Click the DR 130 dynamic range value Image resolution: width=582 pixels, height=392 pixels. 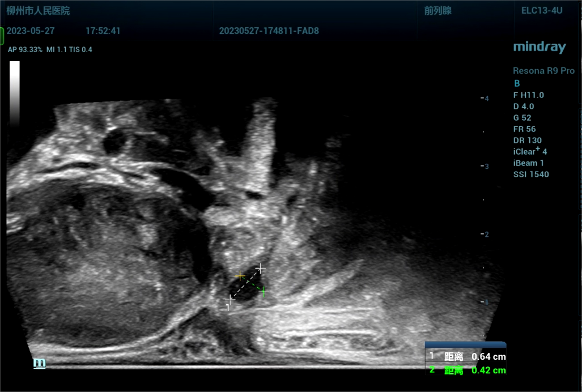pyautogui.click(x=527, y=140)
